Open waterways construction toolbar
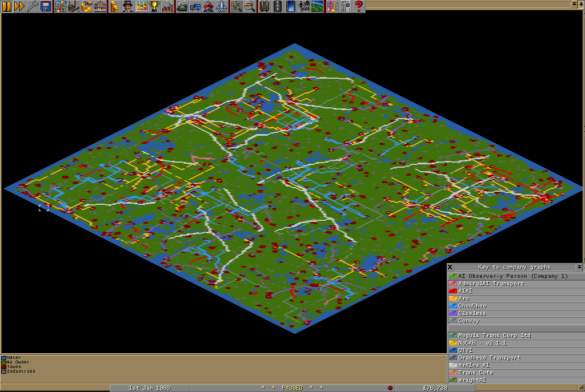 pyautogui.click(x=291, y=6)
